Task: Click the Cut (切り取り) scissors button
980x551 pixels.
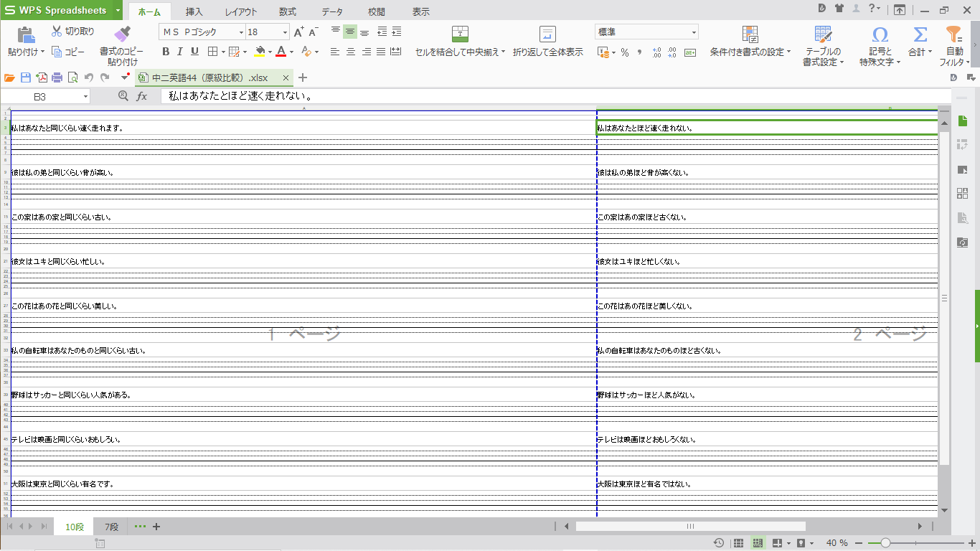Action: [72, 32]
